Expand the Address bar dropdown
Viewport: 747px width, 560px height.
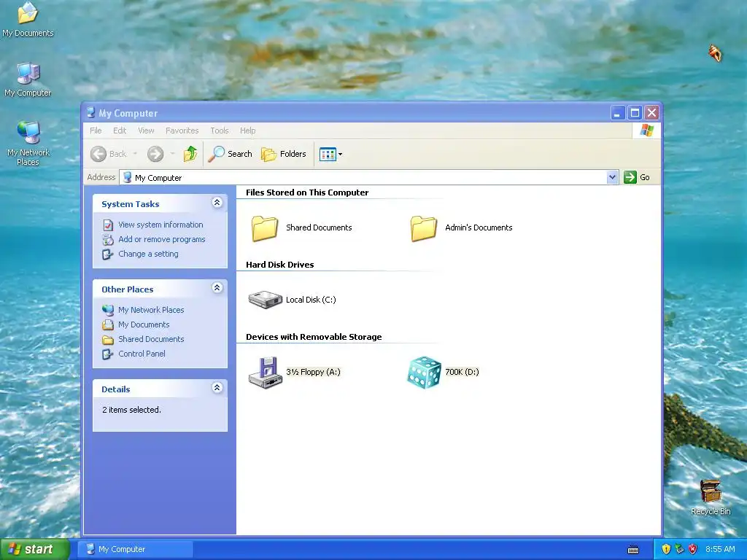pos(612,178)
